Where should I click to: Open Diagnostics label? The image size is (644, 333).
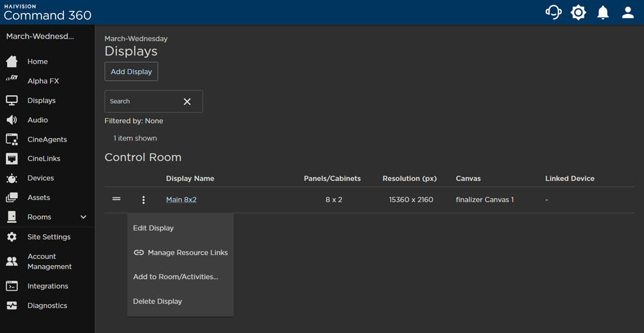point(47,305)
